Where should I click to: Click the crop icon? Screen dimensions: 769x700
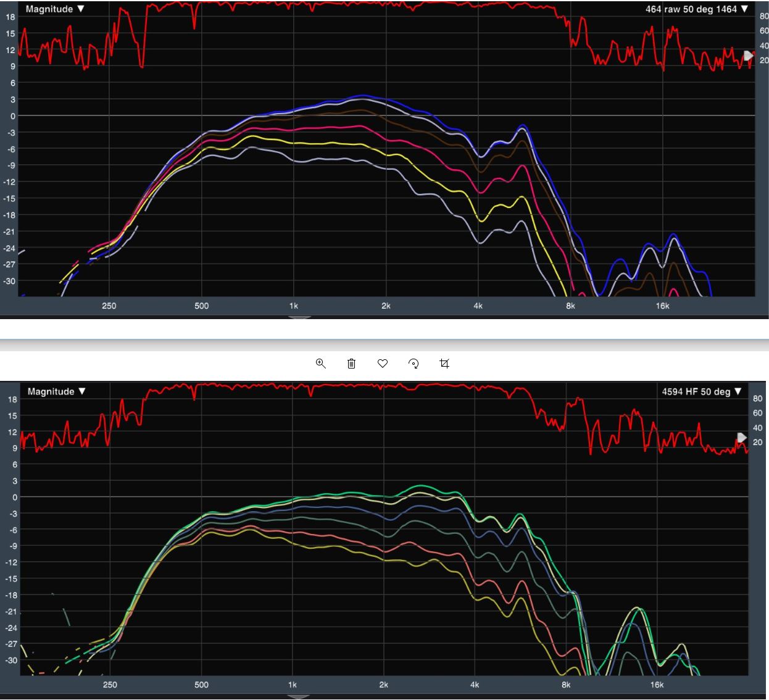(x=444, y=364)
